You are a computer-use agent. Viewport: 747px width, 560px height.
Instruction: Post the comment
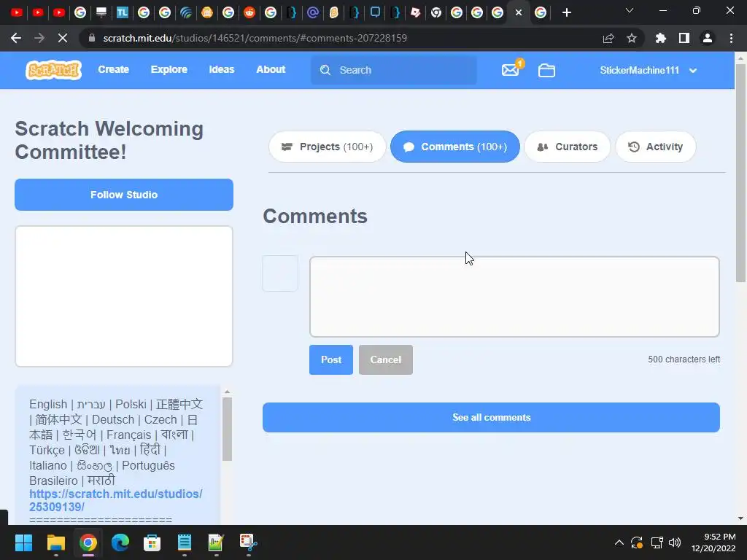331,360
